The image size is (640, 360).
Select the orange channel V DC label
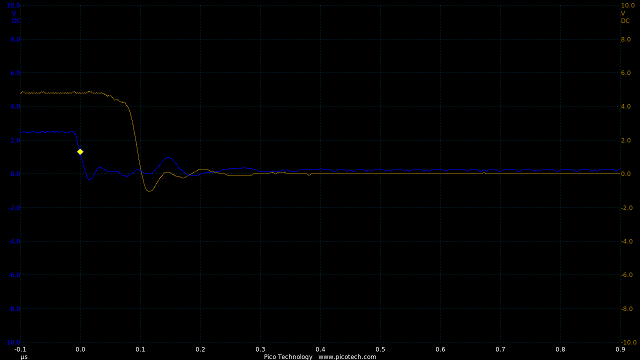coord(625,17)
